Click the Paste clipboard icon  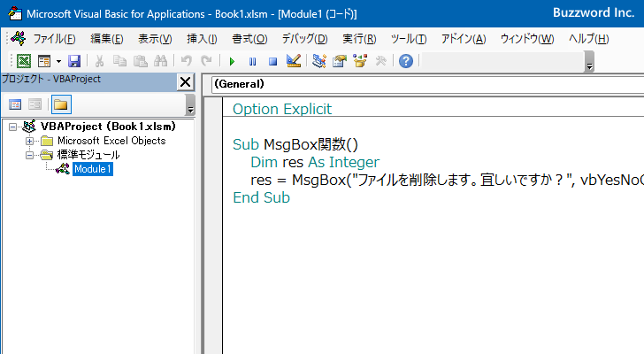[x=140, y=61]
